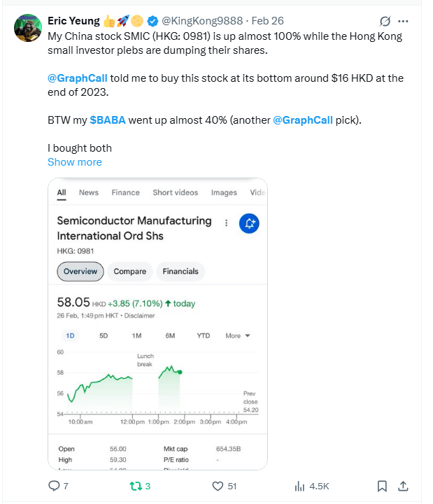Screen dimensions: 433x504
Task: Open the $BABA cashtag link
Action: [108, 120]
